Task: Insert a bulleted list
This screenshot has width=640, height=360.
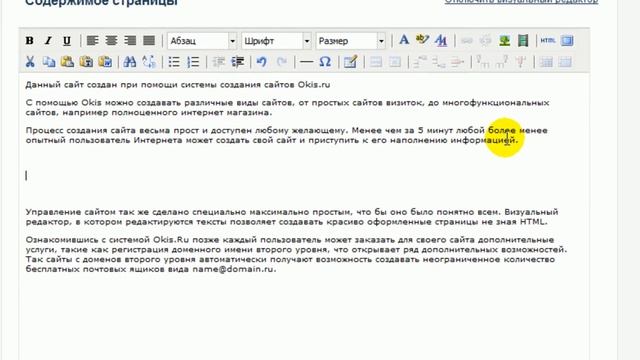Action: (174, 62)
